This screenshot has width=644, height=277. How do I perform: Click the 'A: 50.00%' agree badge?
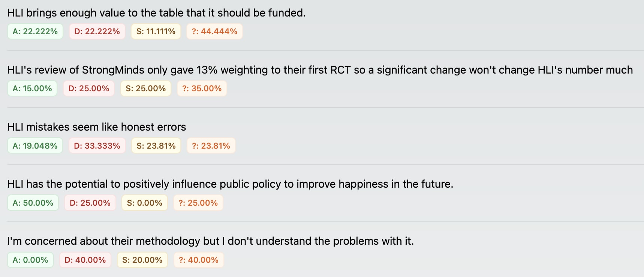(33, 203)
